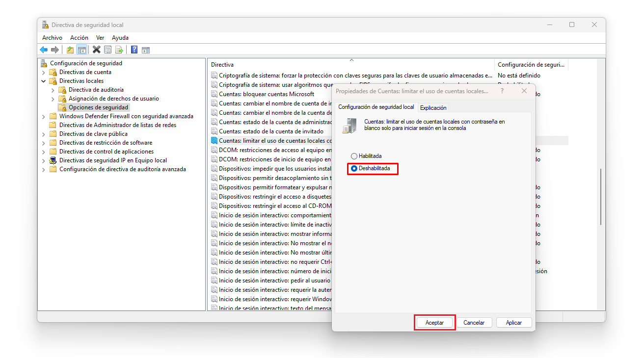Click the icon beside Criptografía forzar protección row
The width and height of the screenshot is (644, 358).
click(214, 76)
